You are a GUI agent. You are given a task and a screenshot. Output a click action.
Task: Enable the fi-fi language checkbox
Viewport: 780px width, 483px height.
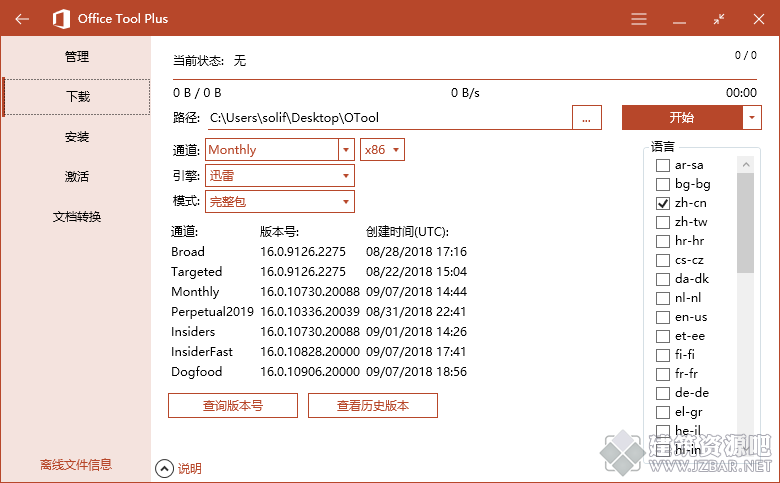point(663,355)
